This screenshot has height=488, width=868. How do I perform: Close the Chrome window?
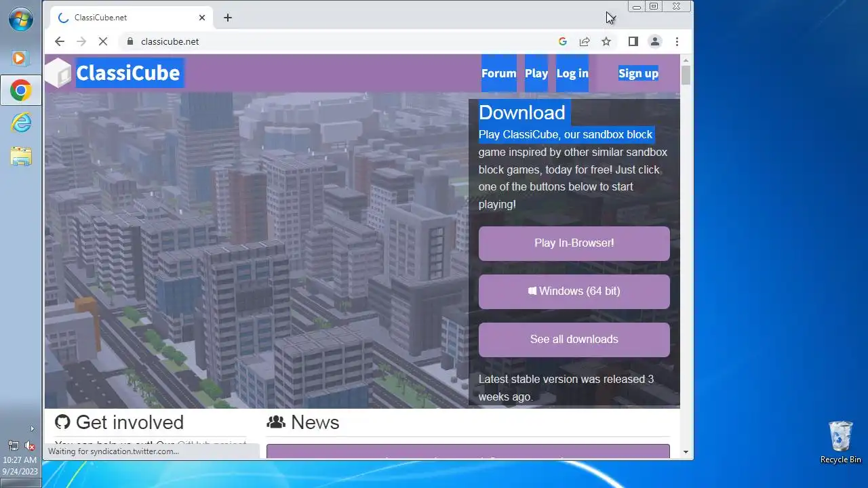point(676,6)
